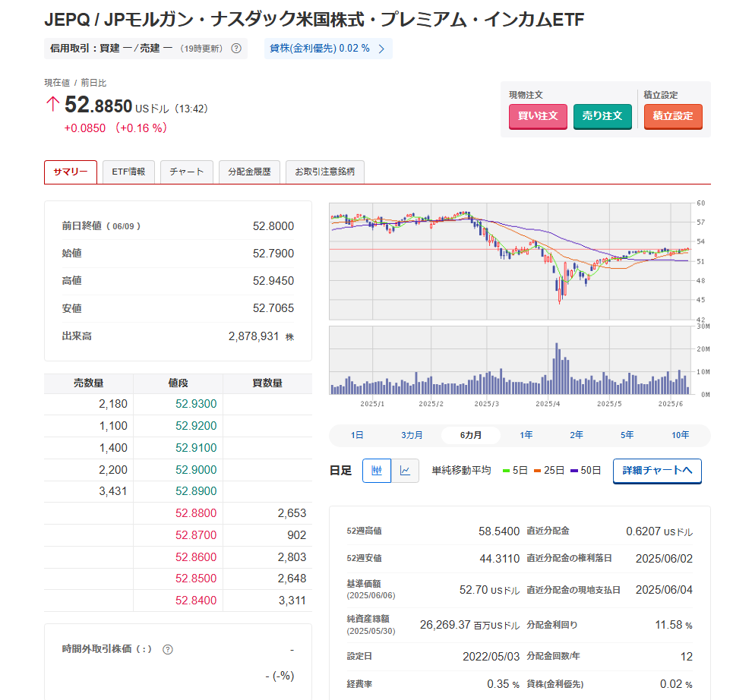The width and height of the screenshot is (733, 700).
Task: Select the 6カ月 chart period
Action: click(471, 435)
